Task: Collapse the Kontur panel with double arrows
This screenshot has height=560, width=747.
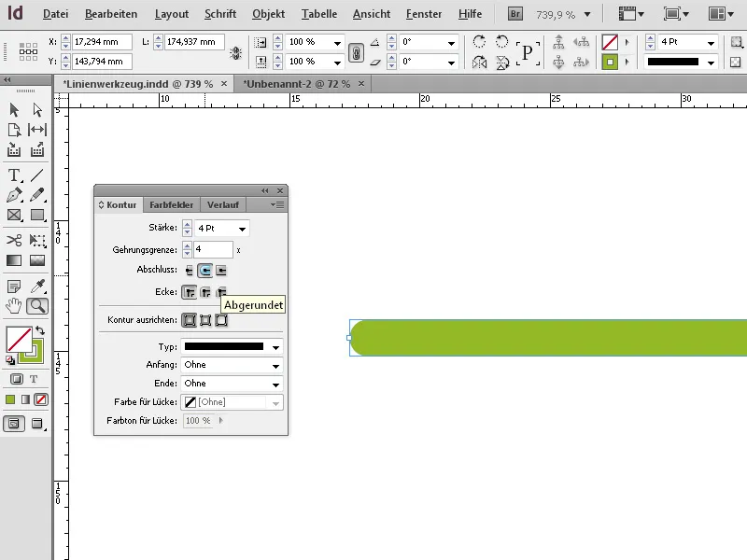Action: pyautogui.click(x=265, y=190)
